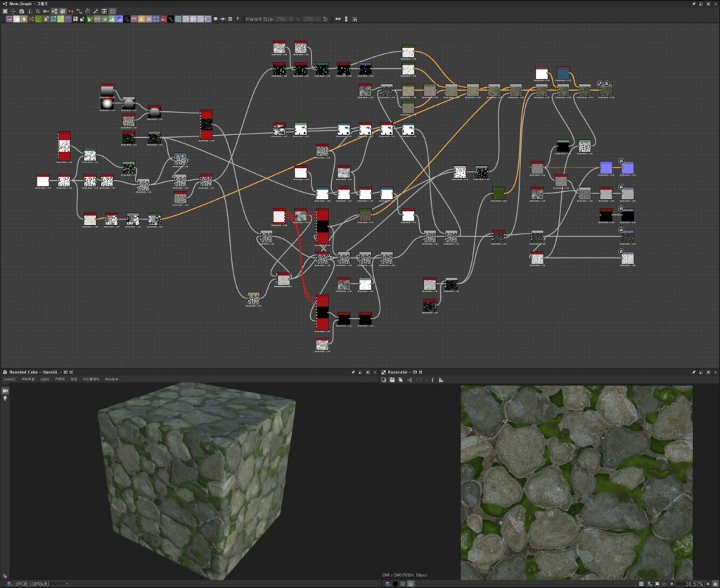Viewport: 720px width, 588px height.
Task: Click the camera icon in 3D view sidebar
Action: coord(5,390)
